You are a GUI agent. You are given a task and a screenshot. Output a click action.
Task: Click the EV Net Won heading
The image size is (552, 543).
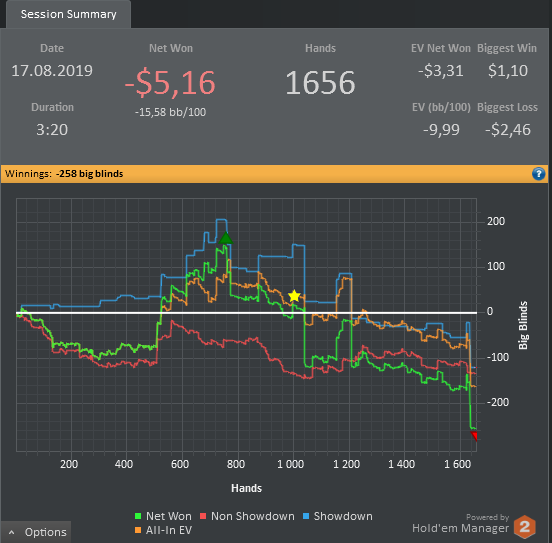(441, 48)
